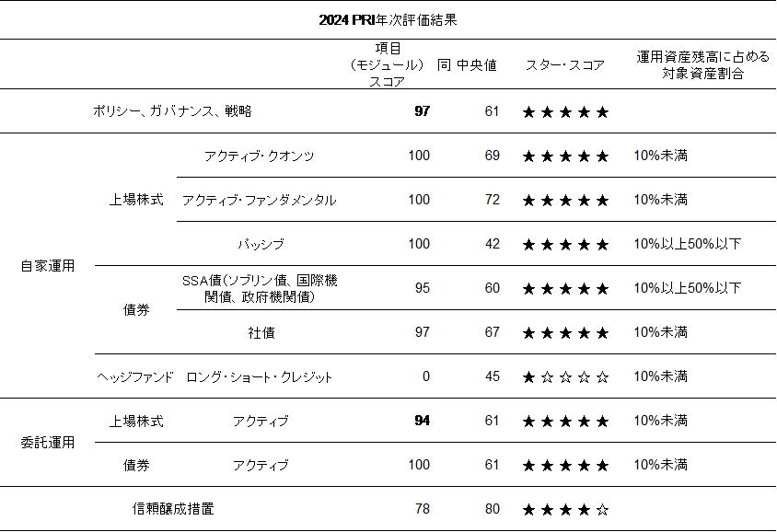Click the bold 97 score for ポリシー、ガバナンス、戦略
Viewport: 777px width, 532px height.
[x=422, y=111]
